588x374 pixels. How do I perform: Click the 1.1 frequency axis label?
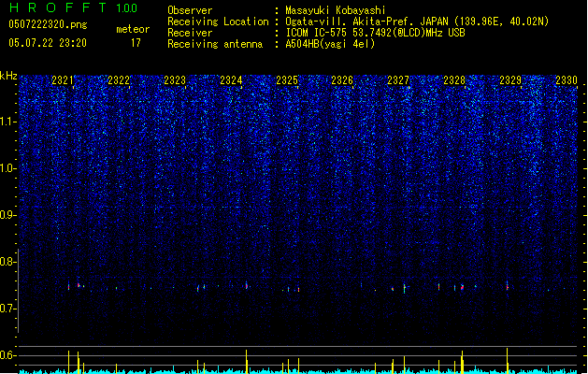[x=8, y=122]
